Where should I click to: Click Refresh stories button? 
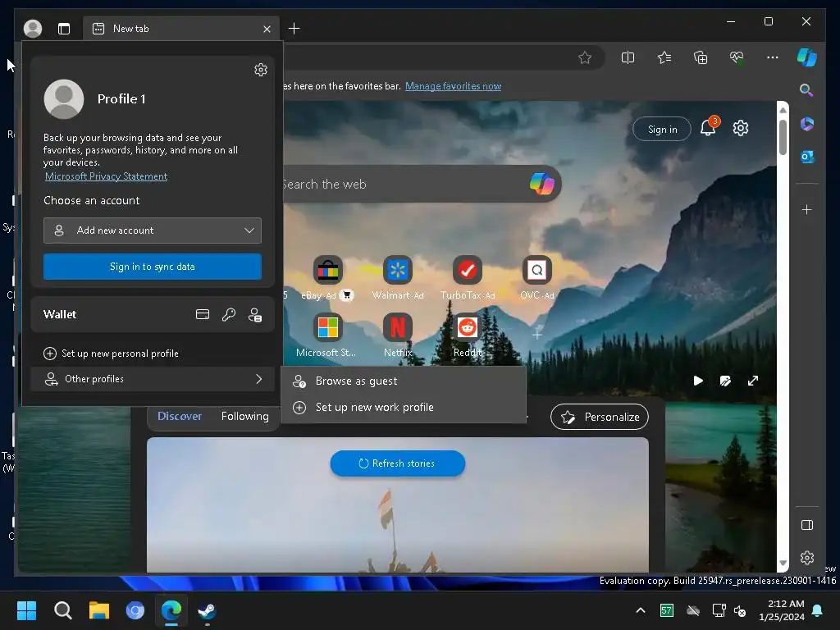pos(398,463)
